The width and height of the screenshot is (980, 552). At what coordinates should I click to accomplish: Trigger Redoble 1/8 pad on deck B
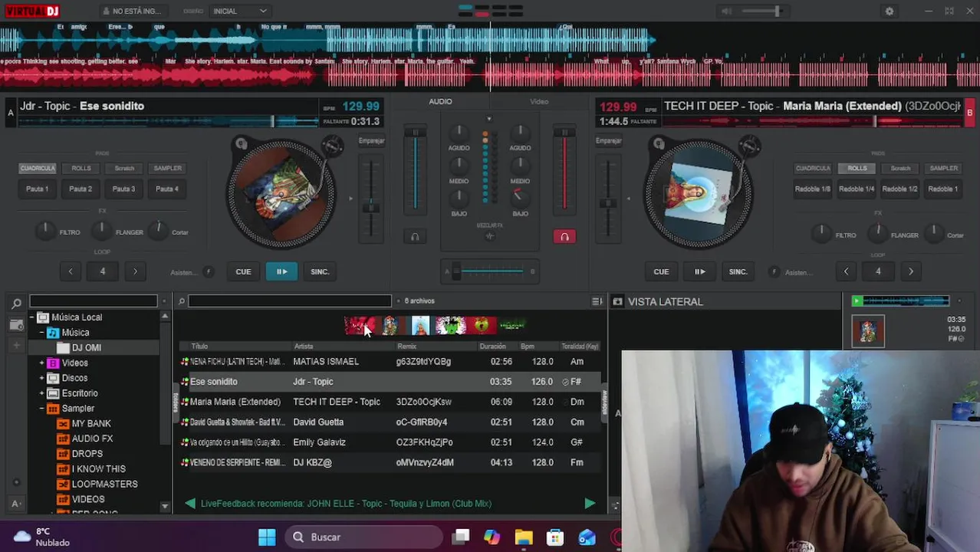[x=813, y=189]
